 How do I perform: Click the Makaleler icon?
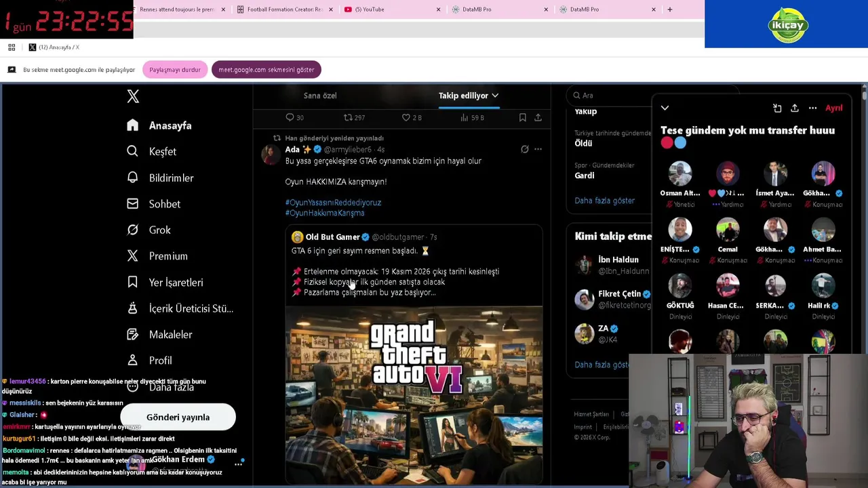133,334
